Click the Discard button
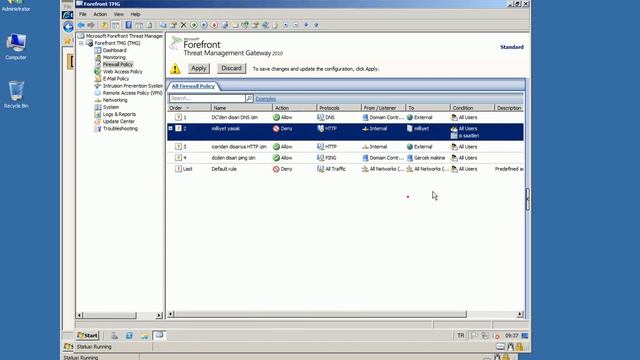Image resolution: width=640 pixels, height=360 pixels. [x=231, y=69]
